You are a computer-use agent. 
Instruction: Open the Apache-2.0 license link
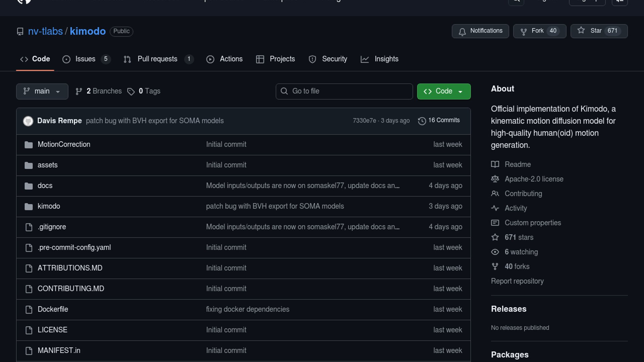(x=534, y=179)
